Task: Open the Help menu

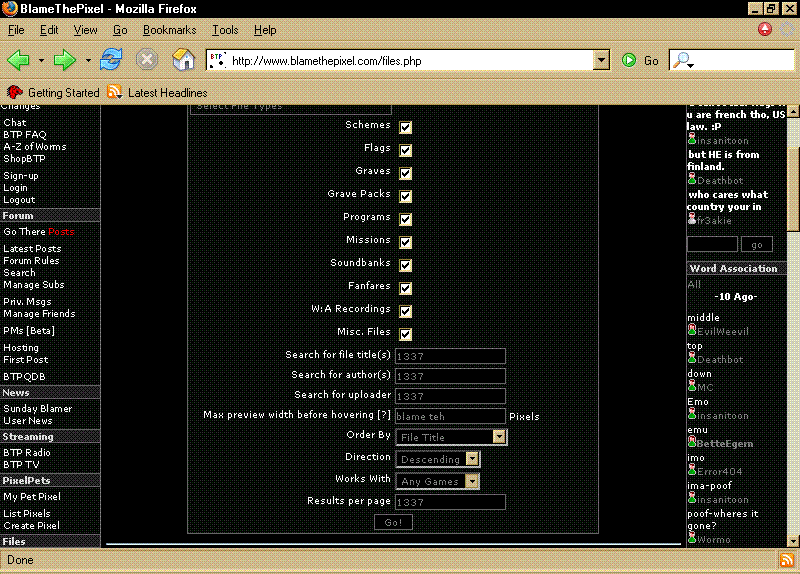Action: pos(265,30)
